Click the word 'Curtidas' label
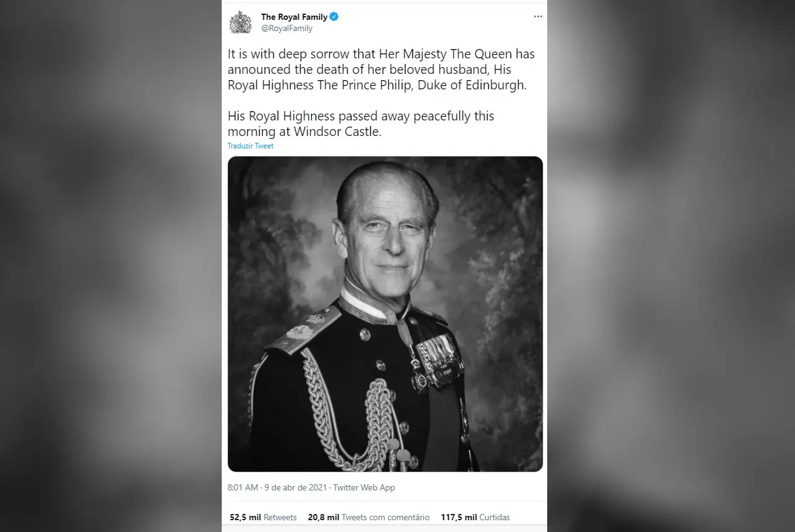 [x=494, y=517]
